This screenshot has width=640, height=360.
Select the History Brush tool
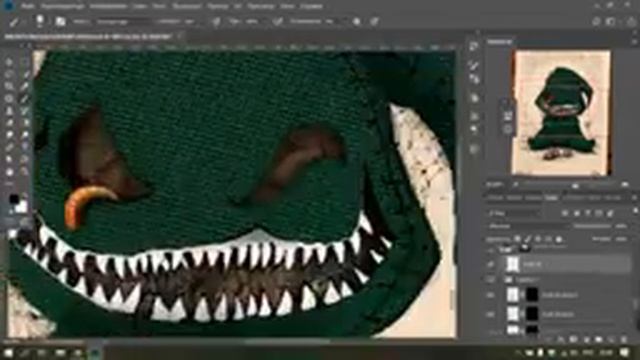tap(25, 111)
